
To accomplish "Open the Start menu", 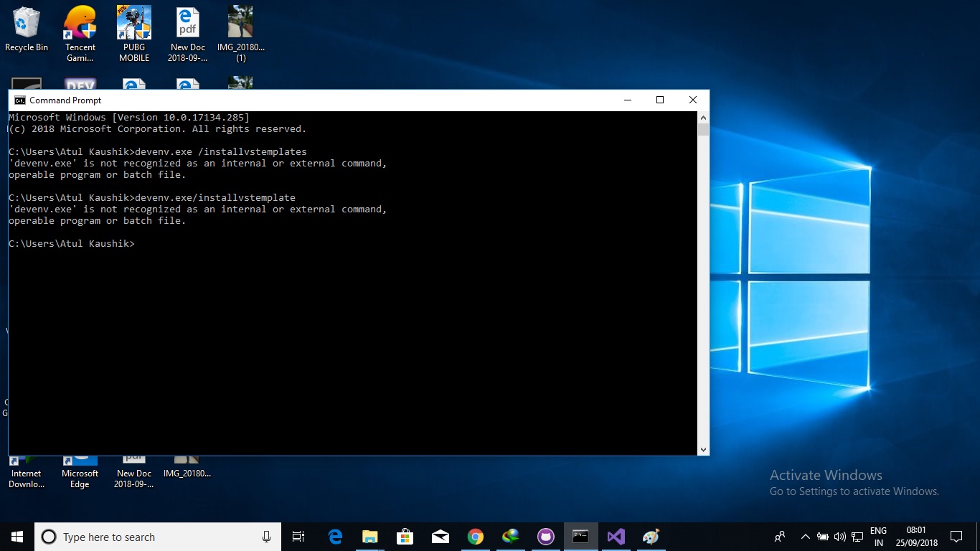I will pos(16,537).
